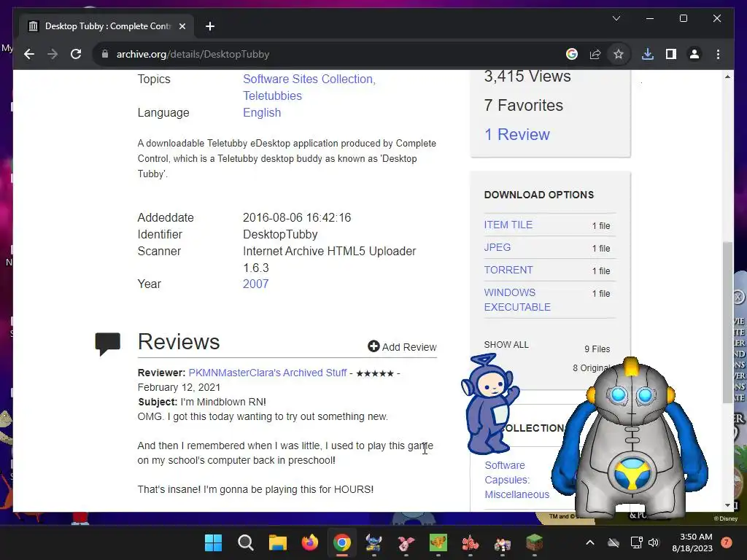Download the WINDOWS EXECUTABLE file
This screenshot has height=560, width=747.
tap(517, 300)
